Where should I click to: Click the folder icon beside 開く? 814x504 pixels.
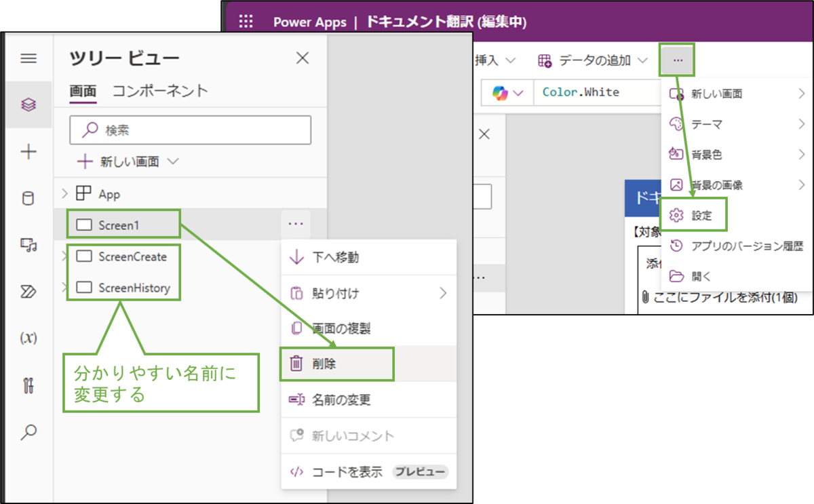point(676,276)
